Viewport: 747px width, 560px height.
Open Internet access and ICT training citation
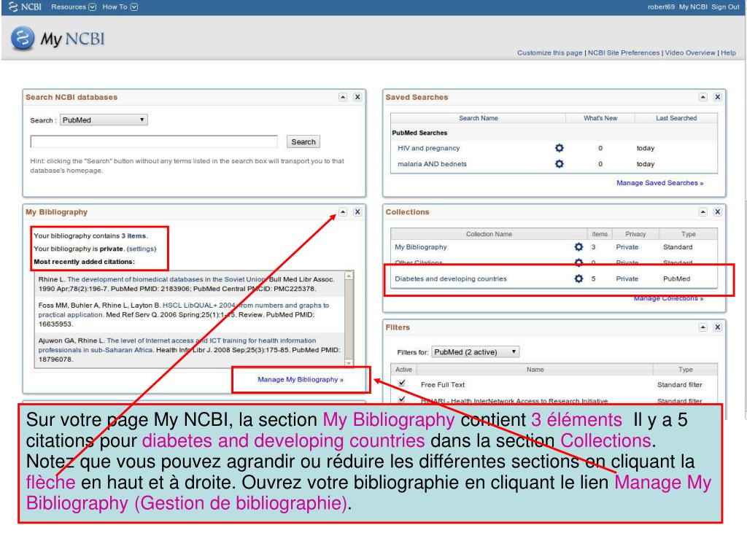177,345
